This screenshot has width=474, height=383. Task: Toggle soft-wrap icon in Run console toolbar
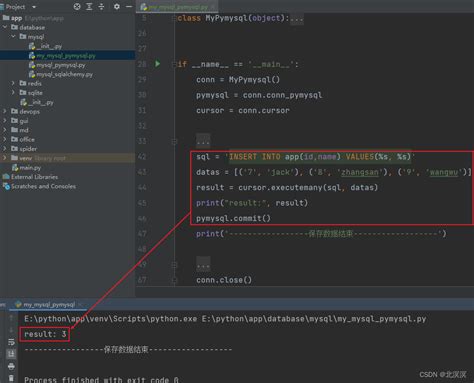[11, 342]
